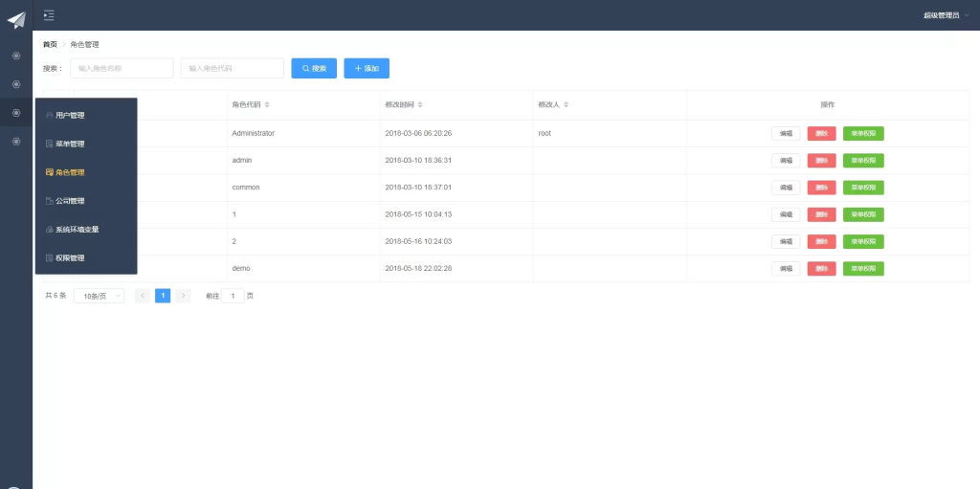Click the paper plane logo icon
Screen dimensions: 980x489
16,20
